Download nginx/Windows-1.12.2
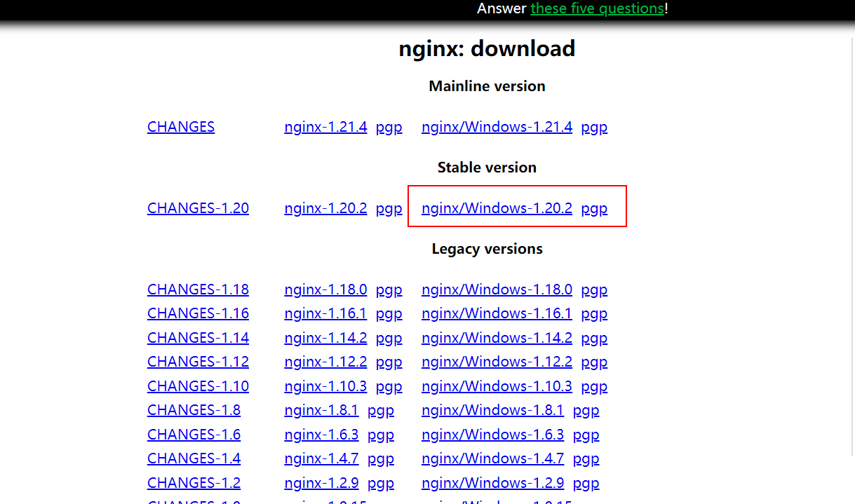The image size is (855, 504). coord(497,362)
